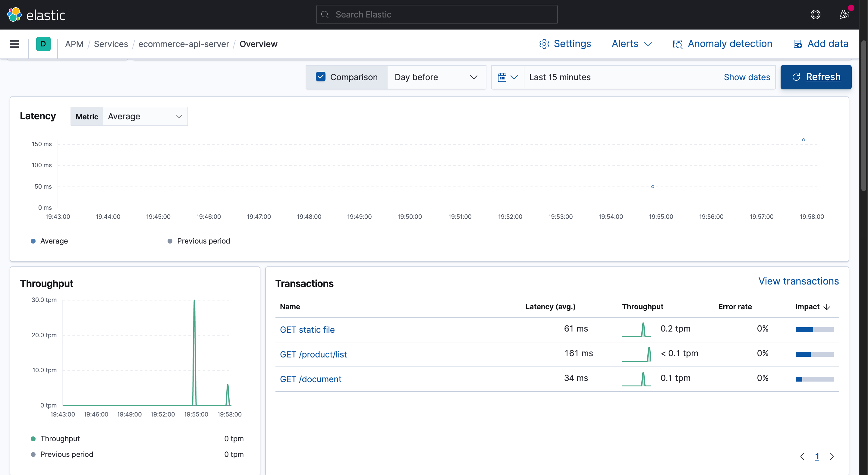The height and width of the screenshot is (475, 868).
Task: Click the Elastic logo icon
Action: pos(14,15)
